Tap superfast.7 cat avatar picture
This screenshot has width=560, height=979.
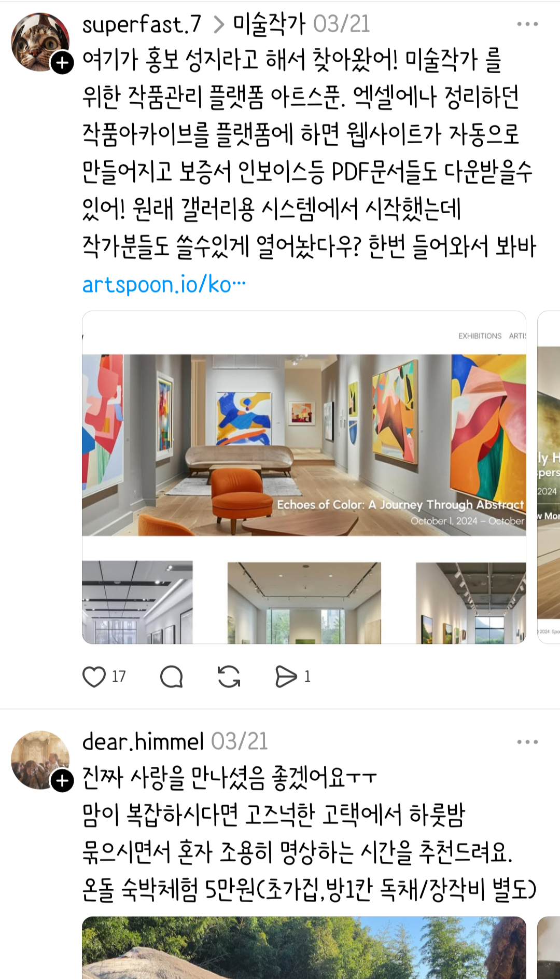pyautogui.click(x=39, y=42)
